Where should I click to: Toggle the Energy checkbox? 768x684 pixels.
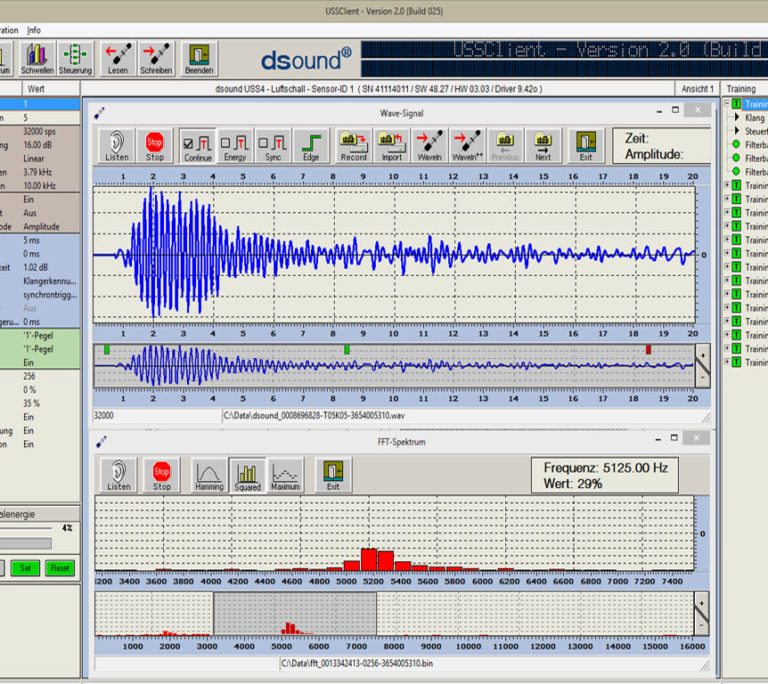[225, 143]
